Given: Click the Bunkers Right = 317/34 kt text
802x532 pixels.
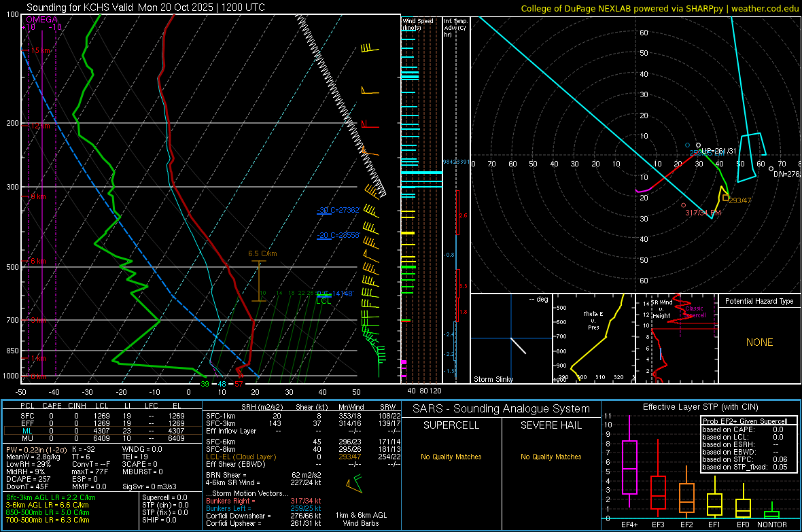Looking at the screenshot, I should pyautogui.click(x=264, y=501).
